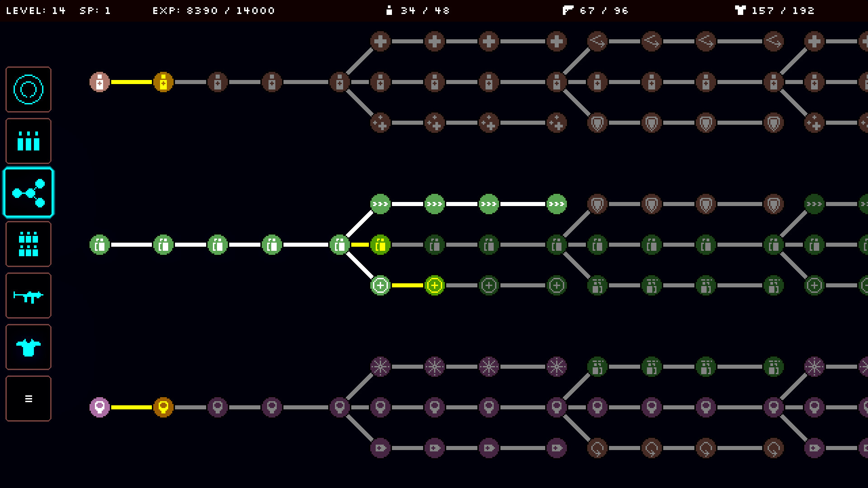Select the purple helmet starting node
The width and height of the screenshot is (868, 488).
(100, 407)
